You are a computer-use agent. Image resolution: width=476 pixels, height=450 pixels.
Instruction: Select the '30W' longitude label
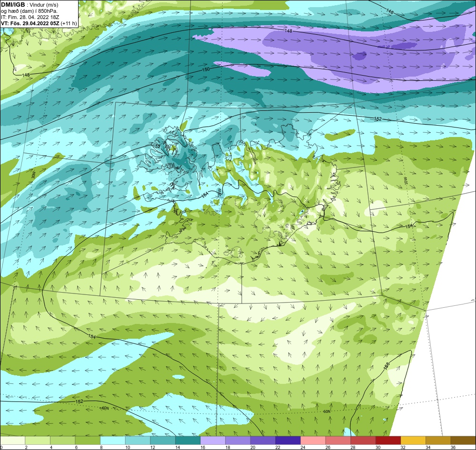[x=33, y=176]
